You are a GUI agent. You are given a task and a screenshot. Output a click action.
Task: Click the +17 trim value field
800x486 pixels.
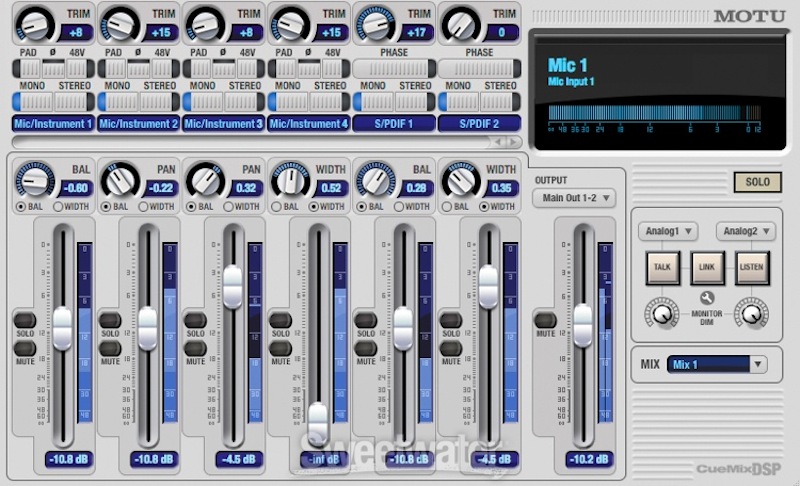coord(416,33)
